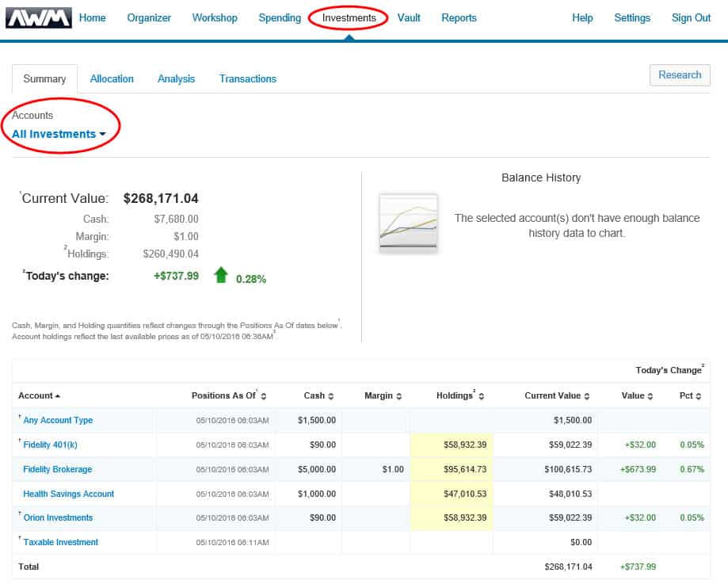Open the Workshop section
Image resolution: width=728 pixels, height=588 pixels.
[215, 18]
